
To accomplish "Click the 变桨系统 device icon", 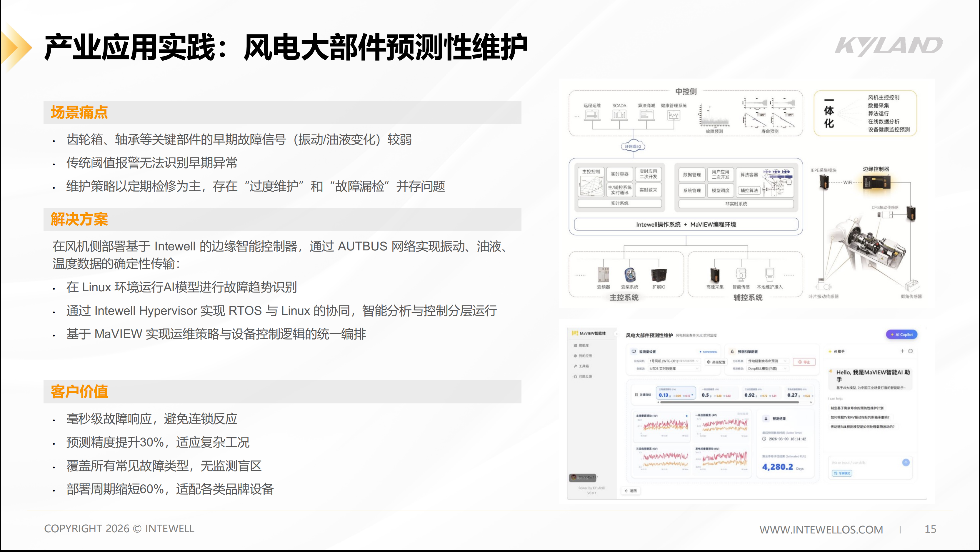I will coord(630,275).
